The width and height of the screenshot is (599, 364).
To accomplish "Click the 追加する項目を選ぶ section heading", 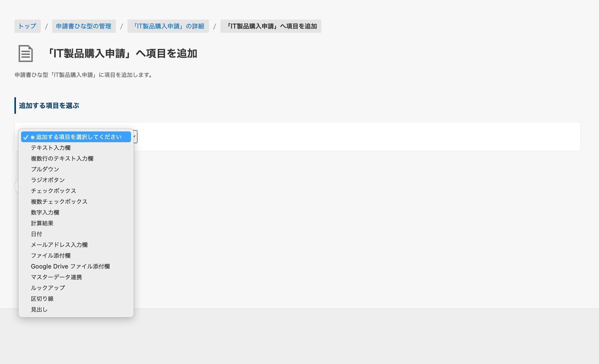I will (49, 106).
